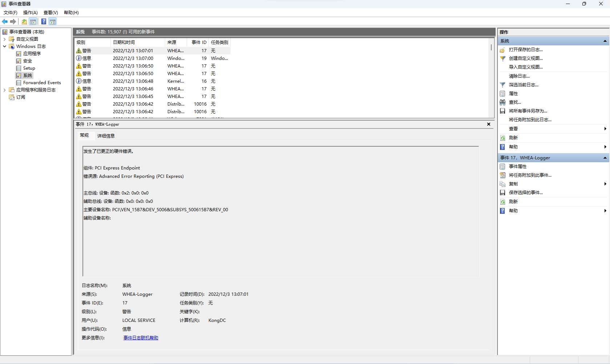The height and width of the screenshot is (364, 610).
Task: Click 将任务附加到此日志... action
Action: 530,120
